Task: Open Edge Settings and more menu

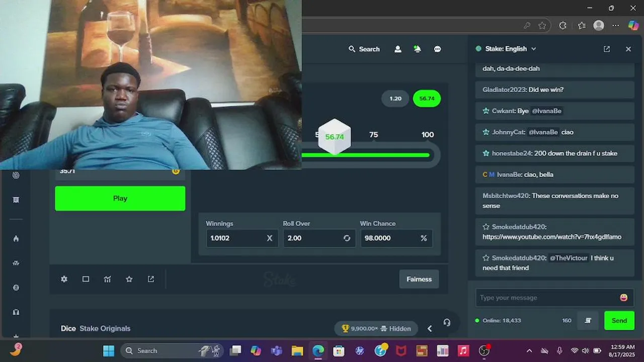Action: tap(616, 25)
